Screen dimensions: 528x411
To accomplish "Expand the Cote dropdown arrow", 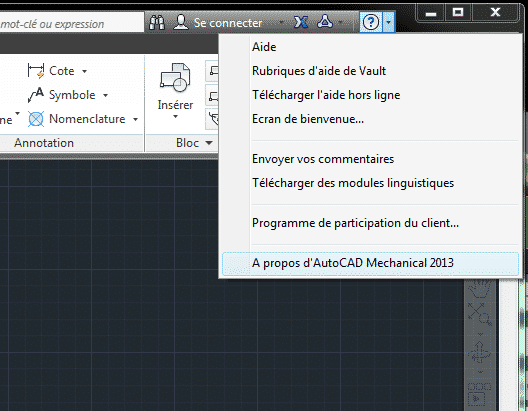I will point(85,71).
